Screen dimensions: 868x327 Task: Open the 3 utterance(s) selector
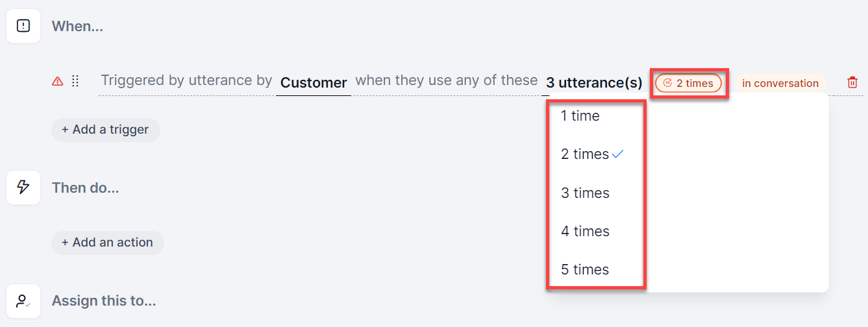point(594,82)
